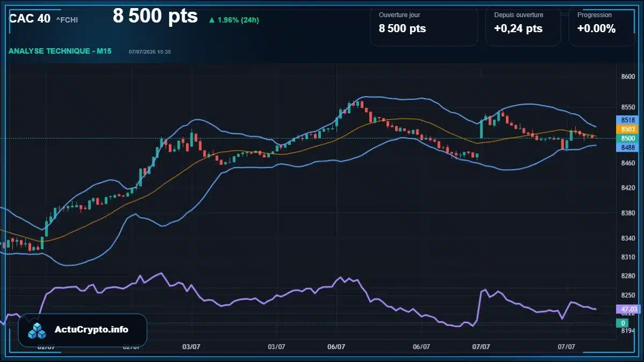Viewport: 644px width, 362px height.
Task: Click the blue 8518 upper band price tag
Action: (x=626, y=121)
